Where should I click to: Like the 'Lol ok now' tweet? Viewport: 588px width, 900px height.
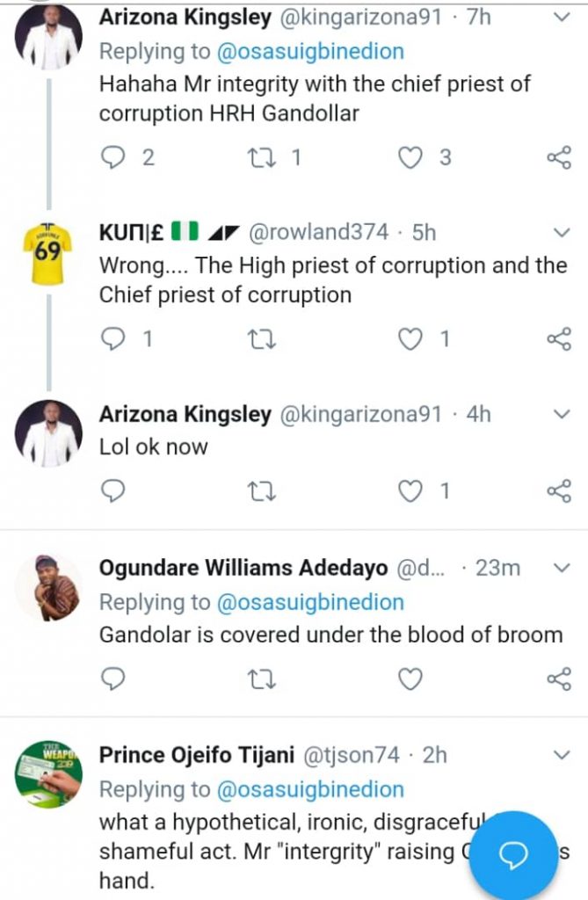(410, 491)
